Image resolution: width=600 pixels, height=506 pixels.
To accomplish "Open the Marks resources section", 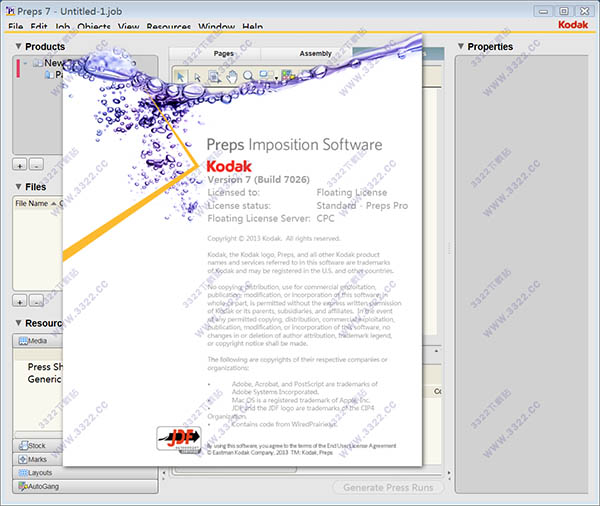I will [x=37, y=459].
